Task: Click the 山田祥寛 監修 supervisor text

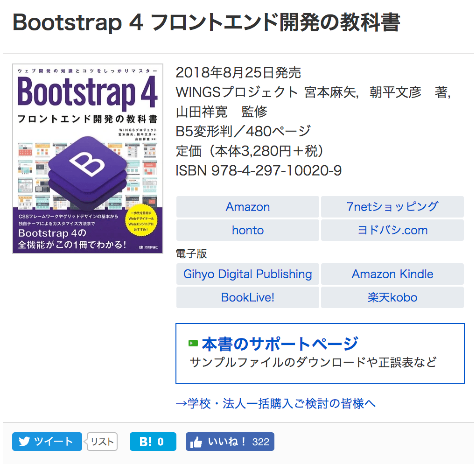Action: (222, 112)
